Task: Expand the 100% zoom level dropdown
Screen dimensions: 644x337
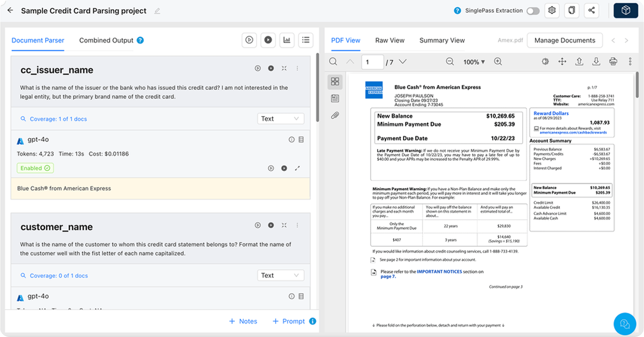Action: (x=474, y=62)
